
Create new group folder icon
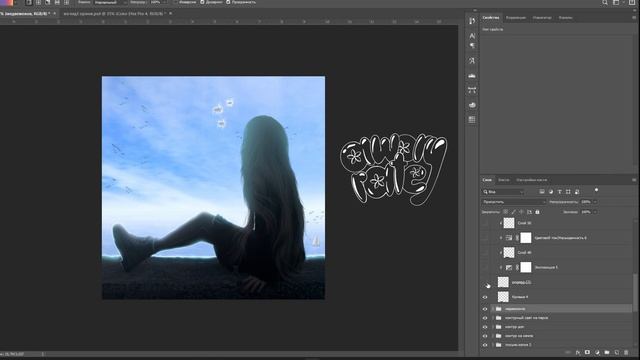pos(607,352)
